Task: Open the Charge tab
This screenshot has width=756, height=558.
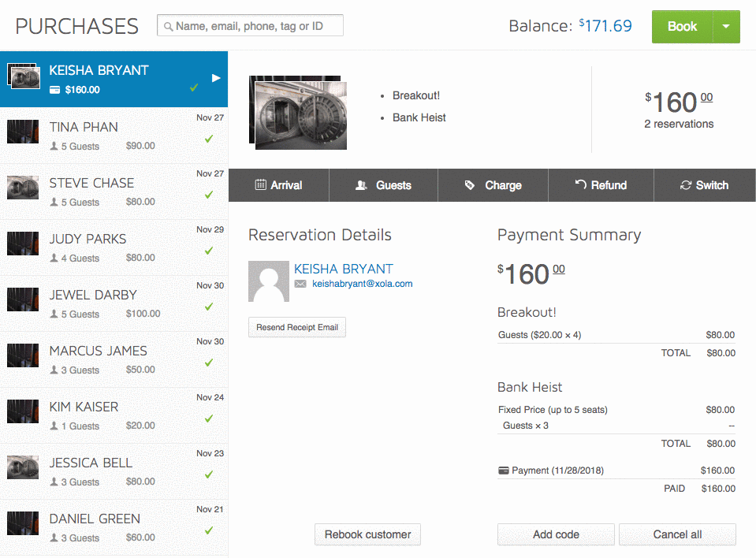Action: click(493, 185)
